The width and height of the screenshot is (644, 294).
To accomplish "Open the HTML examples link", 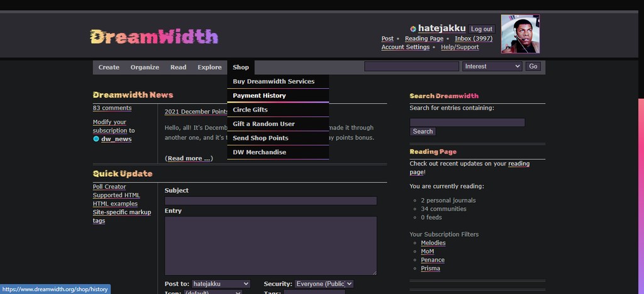I will [115, 204].
